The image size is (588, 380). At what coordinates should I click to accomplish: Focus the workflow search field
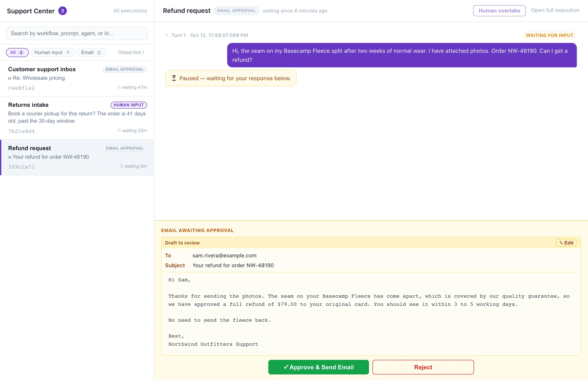pos(77,33)
